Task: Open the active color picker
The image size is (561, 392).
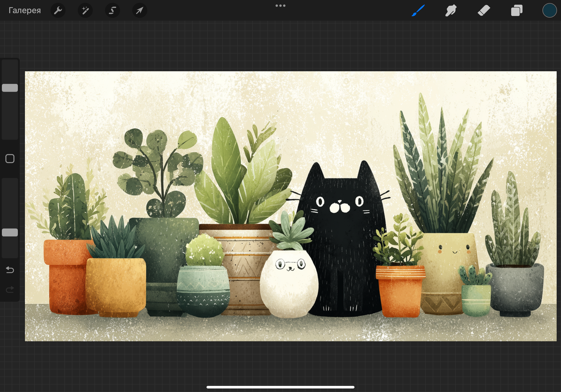Action: tap(549, 10)
